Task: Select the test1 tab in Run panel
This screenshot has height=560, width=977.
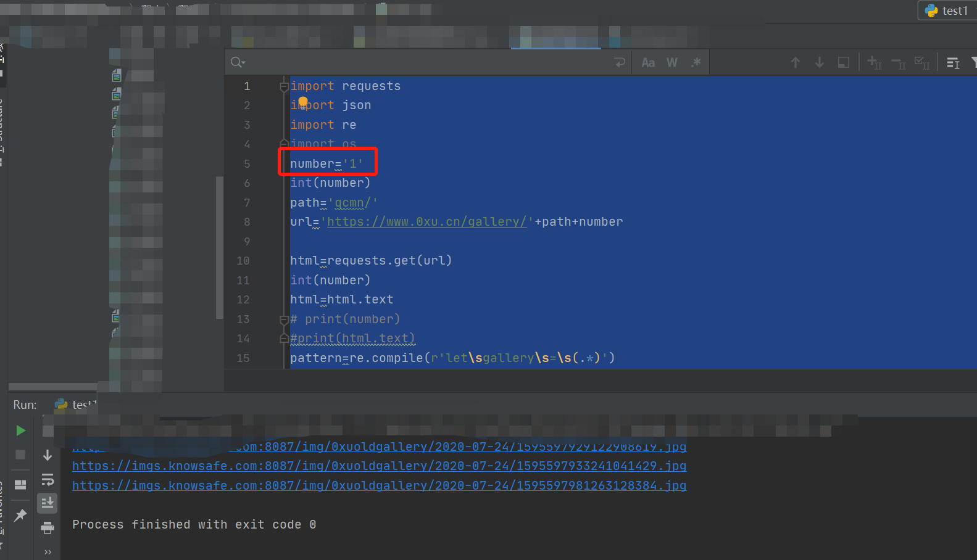Action: (76, 405)
